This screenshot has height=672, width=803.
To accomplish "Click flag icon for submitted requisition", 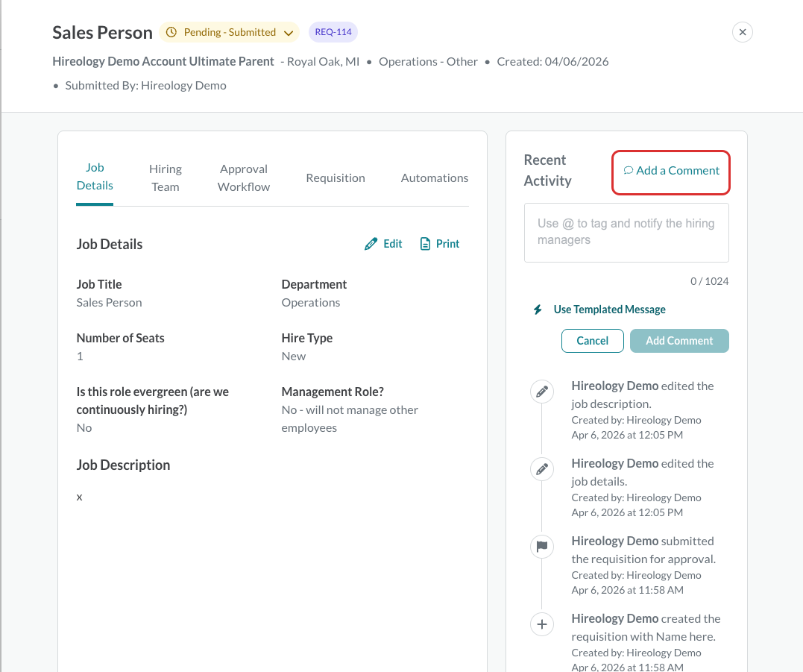I will coord(542,547).
